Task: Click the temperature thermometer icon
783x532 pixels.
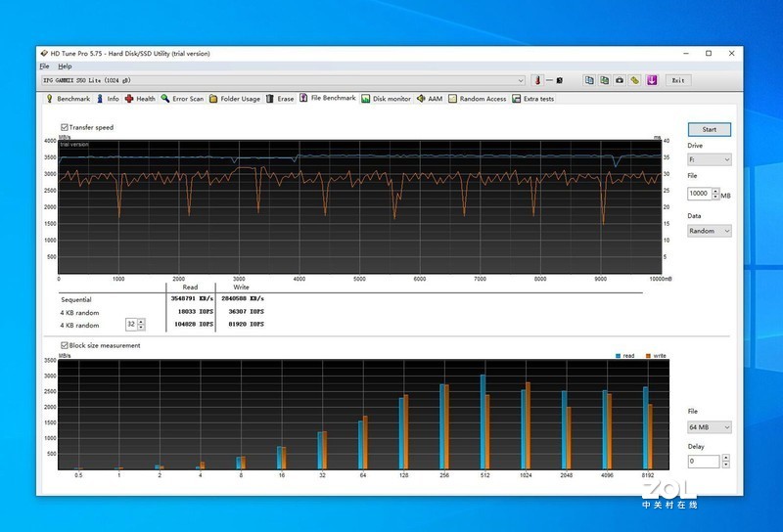Action: [537, 80]
